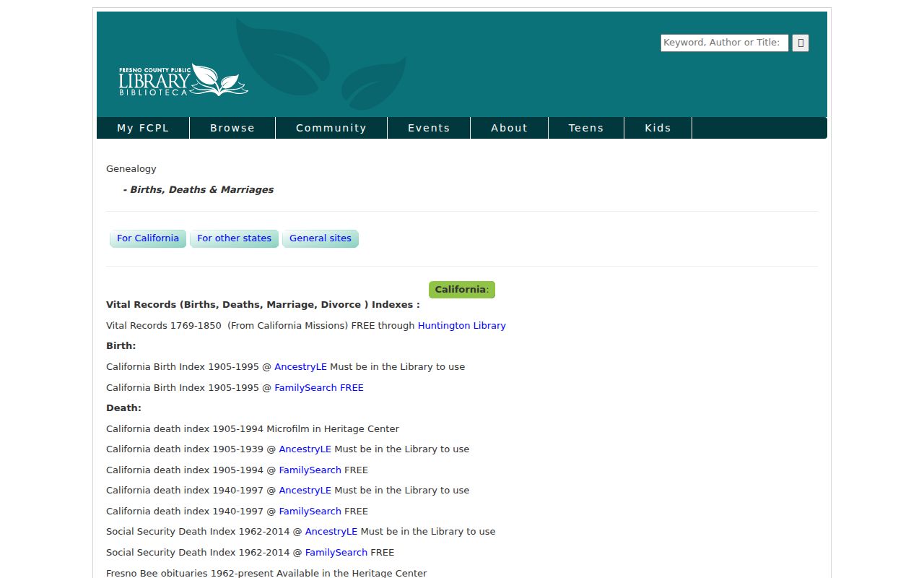Open the Events menu

tap(429, 128)
